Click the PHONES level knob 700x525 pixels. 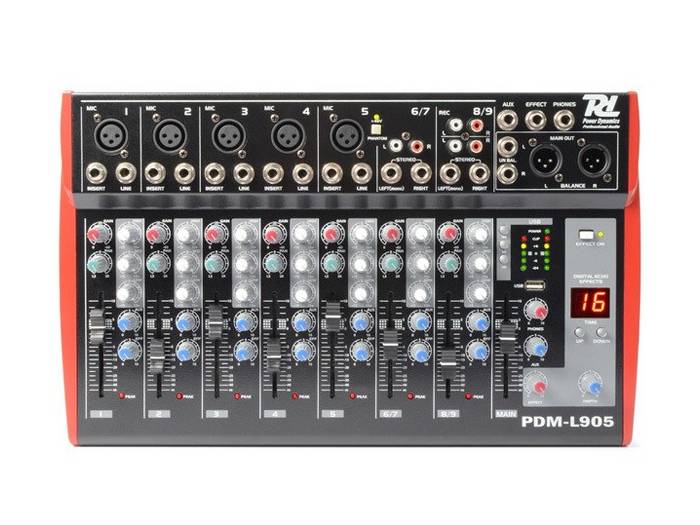point(536,311)
